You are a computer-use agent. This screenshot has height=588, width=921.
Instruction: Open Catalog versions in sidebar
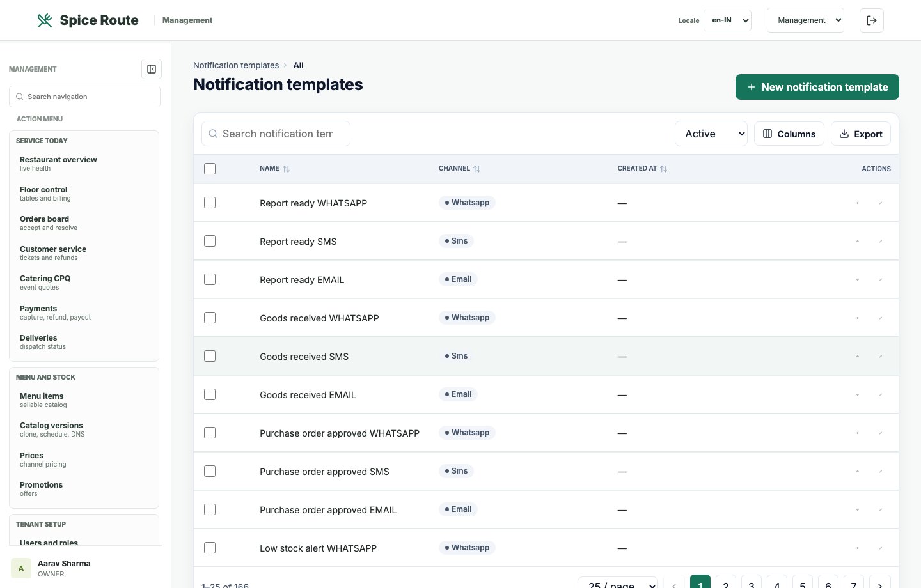(84, 429)
